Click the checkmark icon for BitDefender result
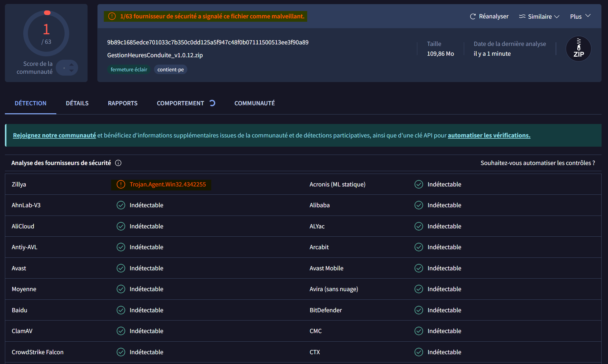The height and width of the screenshot is (364, 608). 418,310
